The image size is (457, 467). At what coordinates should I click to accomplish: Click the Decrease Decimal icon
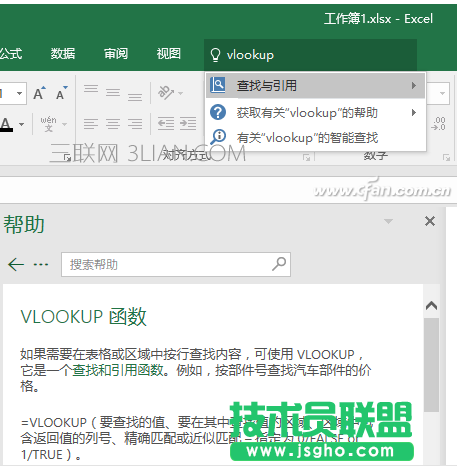tap(439, 124)
